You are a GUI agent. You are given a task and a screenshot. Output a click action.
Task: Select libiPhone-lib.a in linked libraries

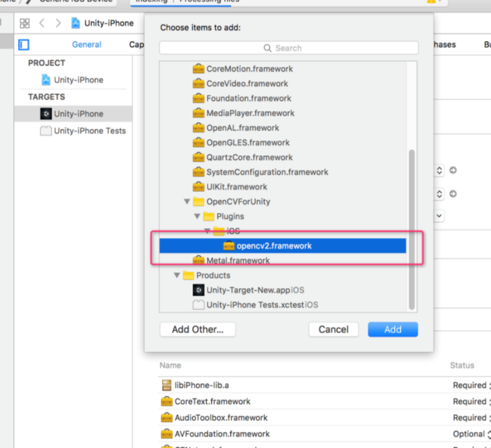pos(202,385)
